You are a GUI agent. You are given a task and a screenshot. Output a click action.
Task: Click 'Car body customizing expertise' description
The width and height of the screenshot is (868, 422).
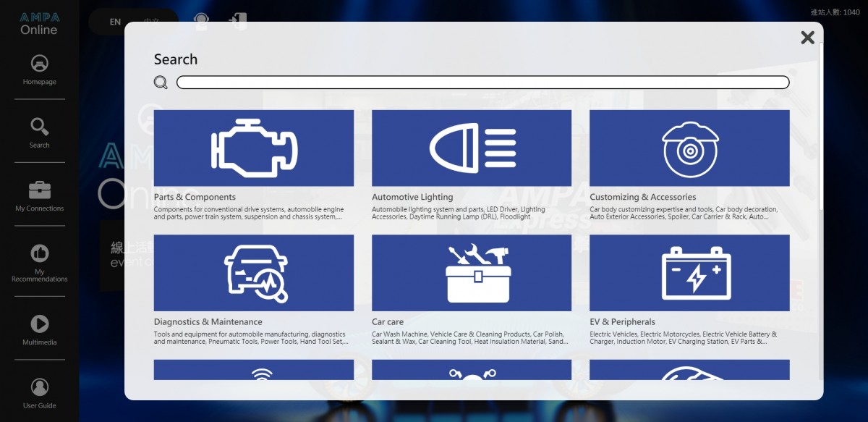[x=684, y=213]
